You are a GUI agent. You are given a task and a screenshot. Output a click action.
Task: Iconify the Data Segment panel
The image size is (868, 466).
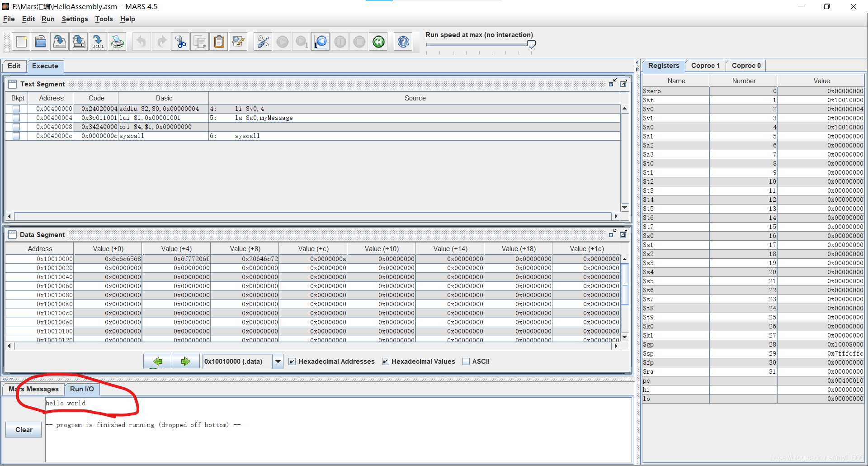tap(613, 234)
